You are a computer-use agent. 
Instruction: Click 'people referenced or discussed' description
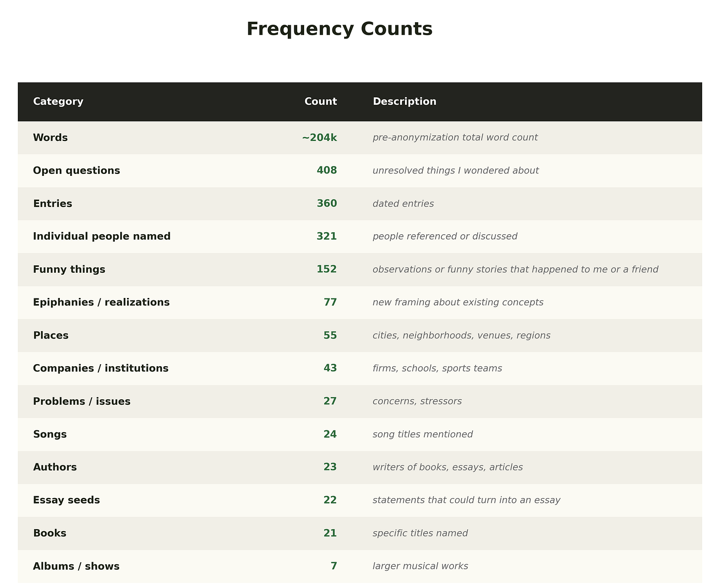click(445, 237)
